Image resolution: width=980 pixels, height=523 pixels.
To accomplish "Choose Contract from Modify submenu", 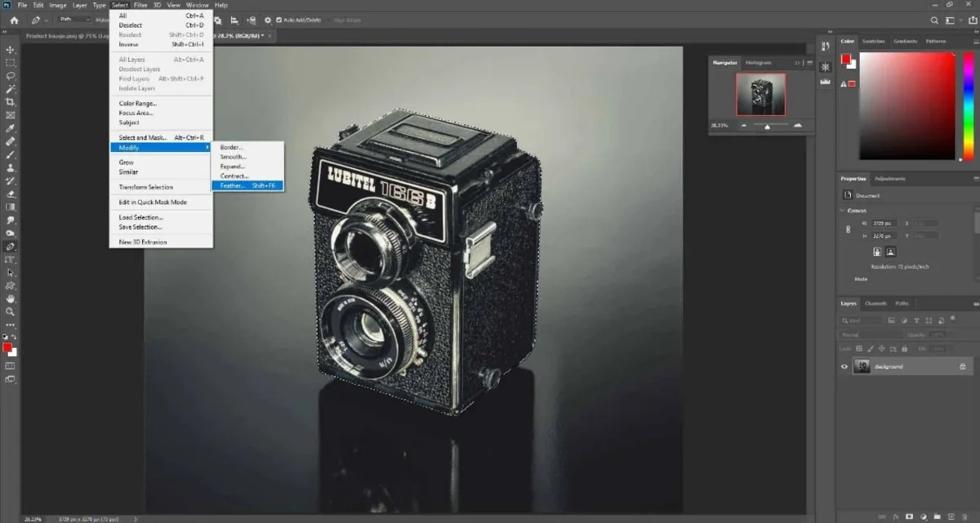I will [x=247, y=176].
